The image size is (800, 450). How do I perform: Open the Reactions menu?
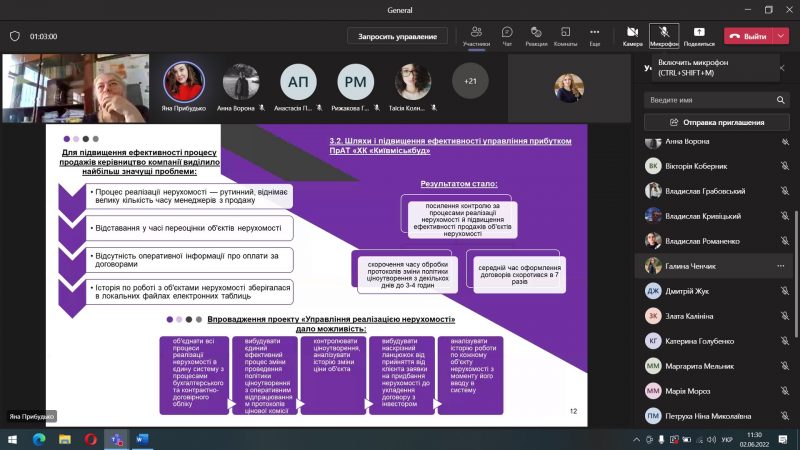pyautogui.click(x=536, y=32)
